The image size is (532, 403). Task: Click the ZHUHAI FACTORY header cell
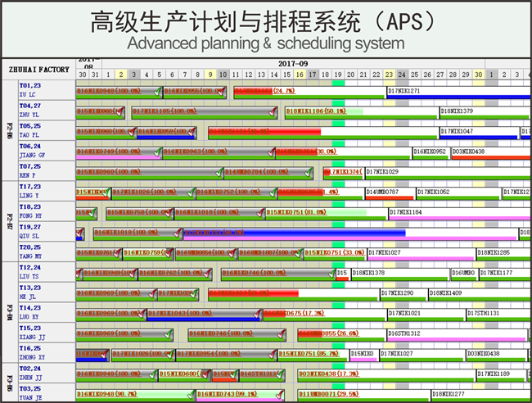point(38,70)
